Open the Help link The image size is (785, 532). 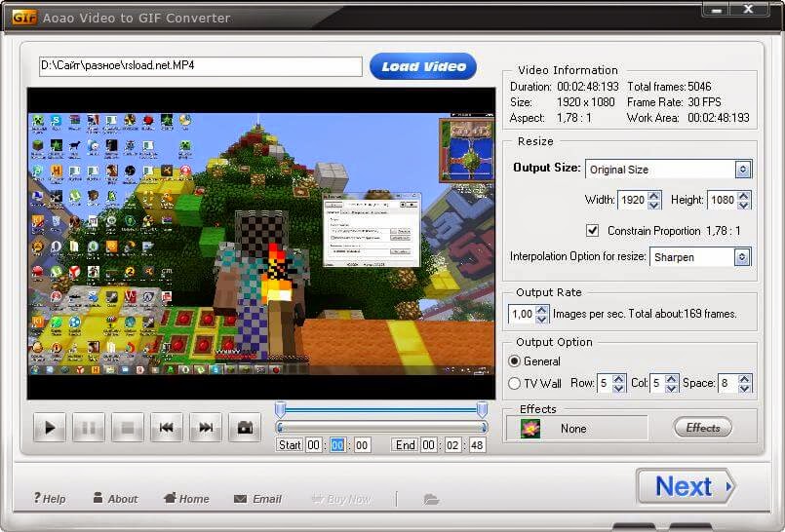point(50,499)
